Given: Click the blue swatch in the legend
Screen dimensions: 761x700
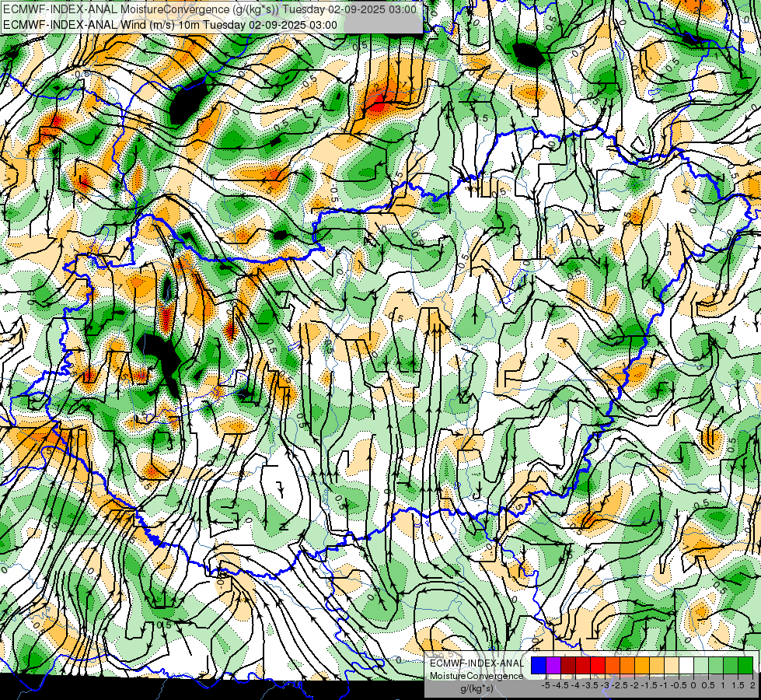Looking at the screenshot, I should coord(539,666).
